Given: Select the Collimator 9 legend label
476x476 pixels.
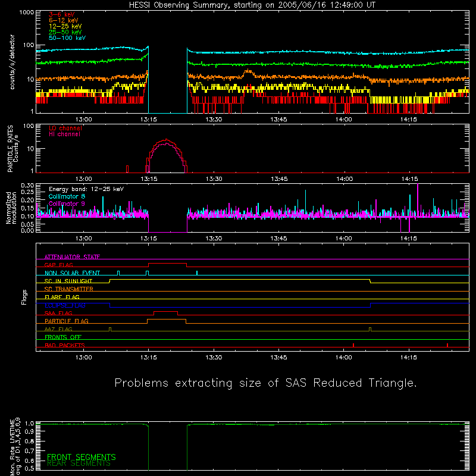Looking at the screenshot, I should (67, 203).
